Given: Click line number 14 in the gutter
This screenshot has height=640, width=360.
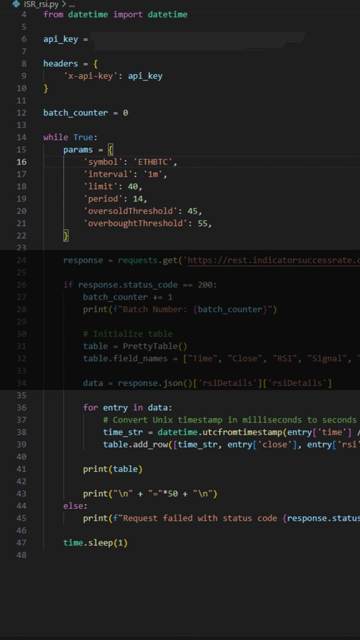Looking at the screenshot, I should (22, 137).
